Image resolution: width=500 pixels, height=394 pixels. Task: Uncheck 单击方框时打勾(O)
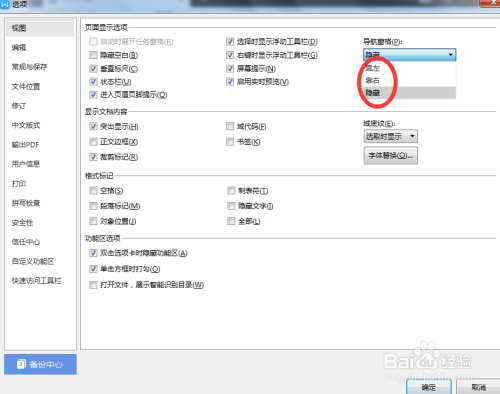(x=93, y=269)
